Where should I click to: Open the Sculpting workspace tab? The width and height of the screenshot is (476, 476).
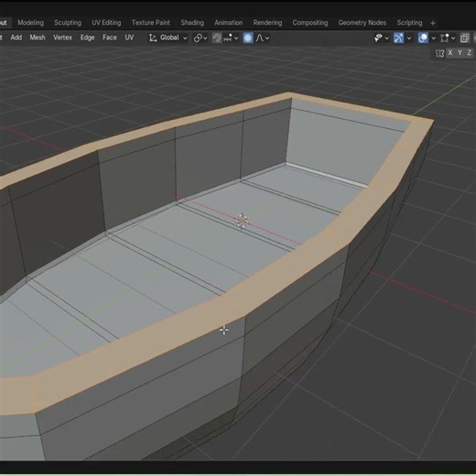coord(68,23)
